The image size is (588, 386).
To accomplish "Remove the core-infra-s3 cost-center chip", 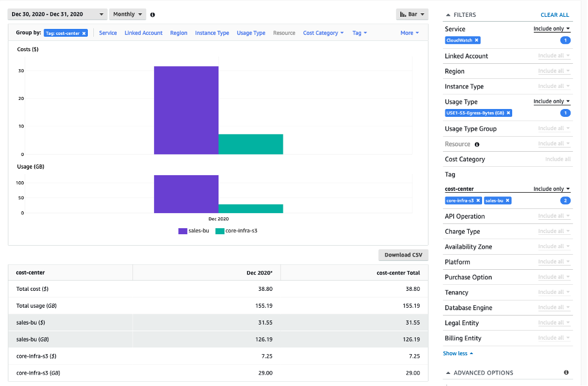I will [478, 200].
